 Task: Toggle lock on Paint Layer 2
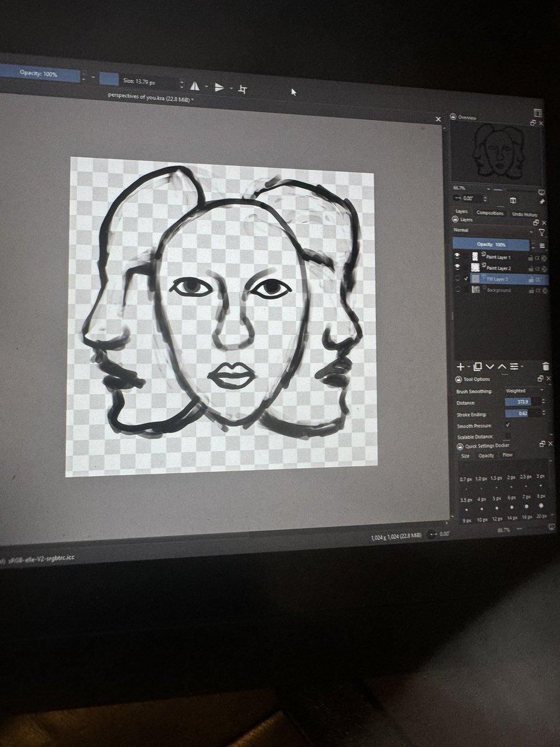530,269
